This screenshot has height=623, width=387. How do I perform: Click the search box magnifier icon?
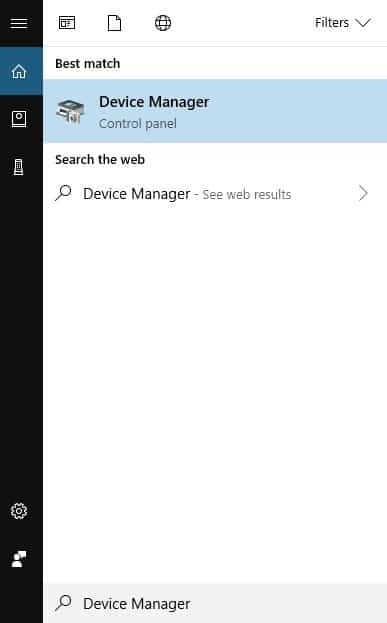pyautogui.click(x=64, y=603)
